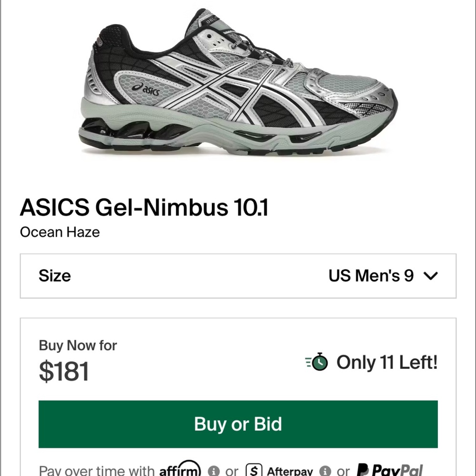Select the Size row to change sizes

click(x=238, y=276)
